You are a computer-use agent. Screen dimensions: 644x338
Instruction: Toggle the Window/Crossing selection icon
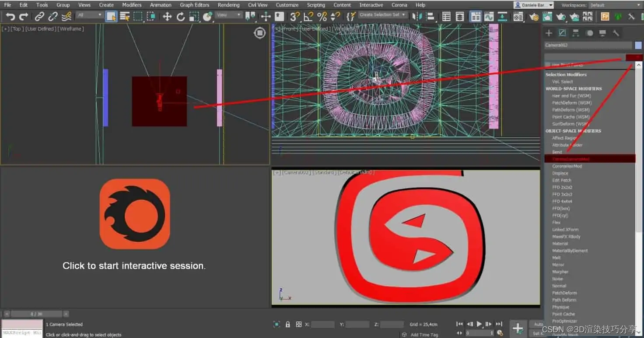point(151,17)
